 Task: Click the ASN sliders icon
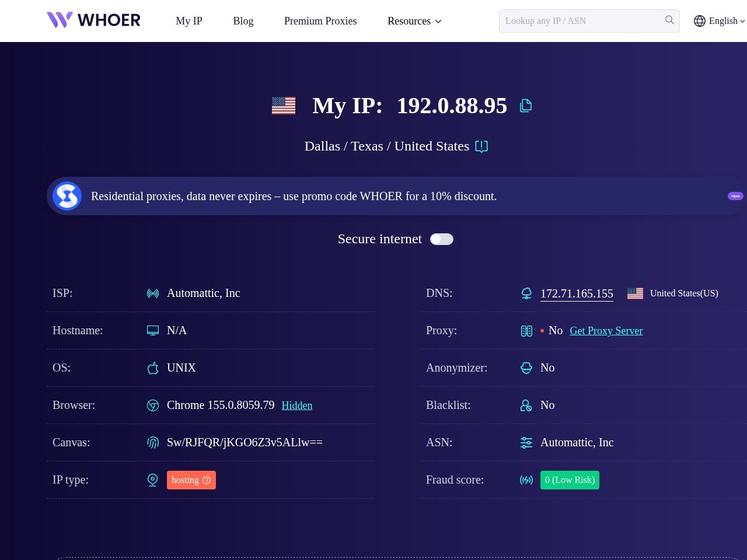click(x=526, y=443)
